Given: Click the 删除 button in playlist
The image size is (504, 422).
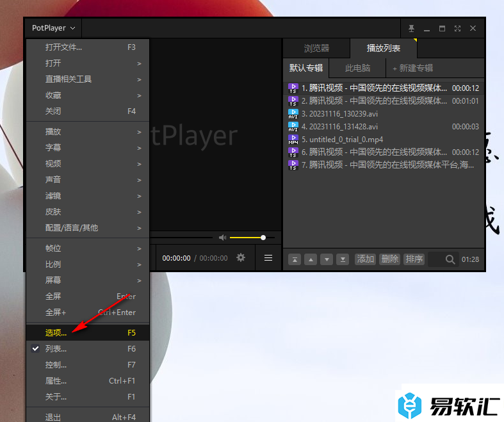Looking at the screenshot, I should [x=389, y=259].
